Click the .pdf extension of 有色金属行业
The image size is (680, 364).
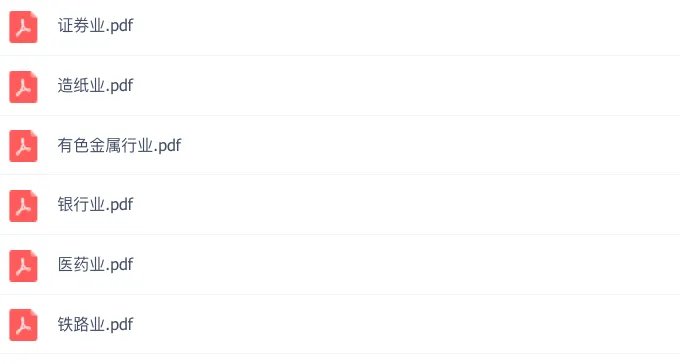(x=168, y=146)
